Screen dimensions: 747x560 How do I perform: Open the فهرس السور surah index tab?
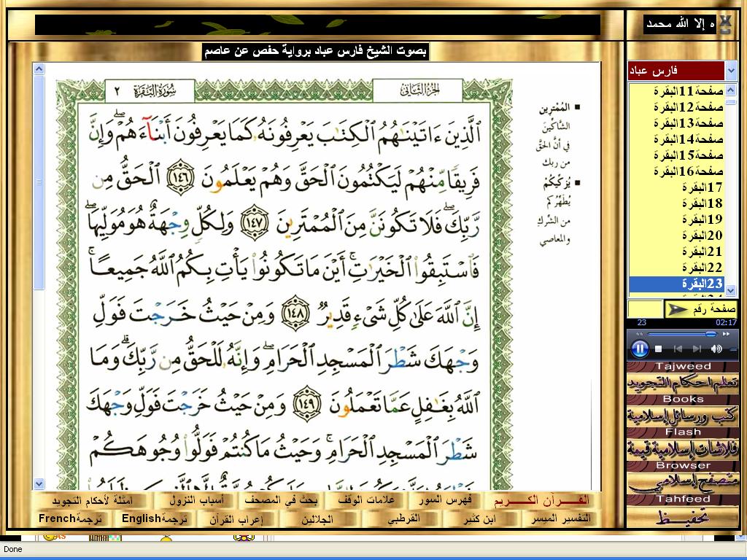tap(445, 500)
